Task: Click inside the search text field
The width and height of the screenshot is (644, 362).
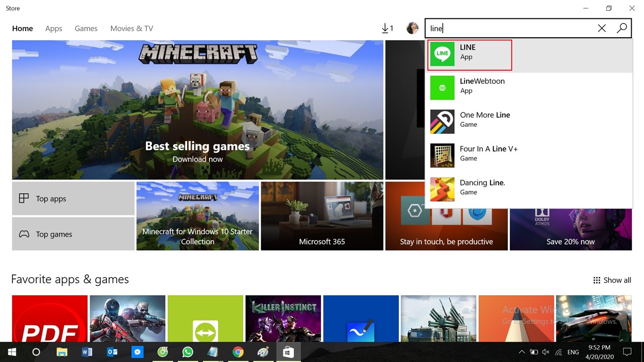Action: [510, 28]
